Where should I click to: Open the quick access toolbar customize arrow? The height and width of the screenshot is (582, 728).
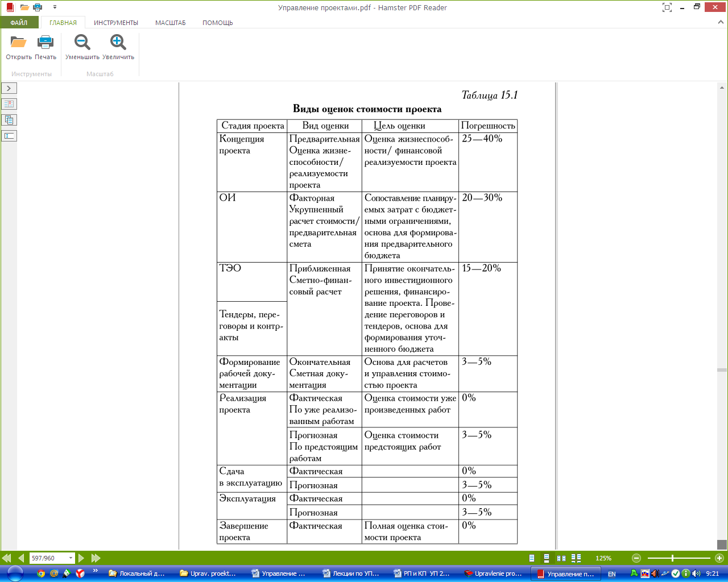click(55, 7)
